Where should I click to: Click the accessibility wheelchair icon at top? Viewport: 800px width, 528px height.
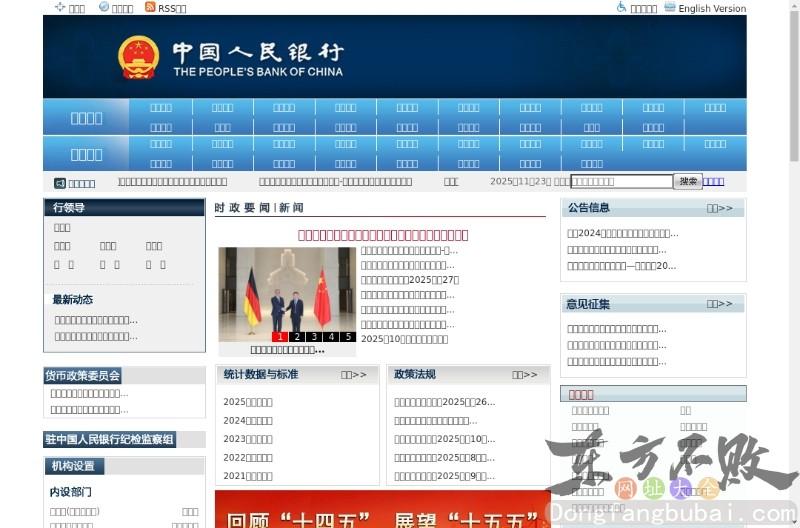[621, 7]
